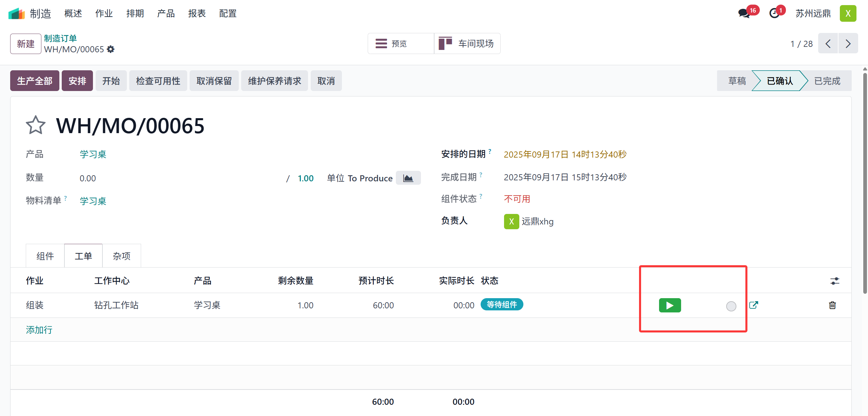This screenshot has width=868, height=416.
Task: Open the gear actions menu by order name
Action: pyautogui.click(x=111, y=50)
